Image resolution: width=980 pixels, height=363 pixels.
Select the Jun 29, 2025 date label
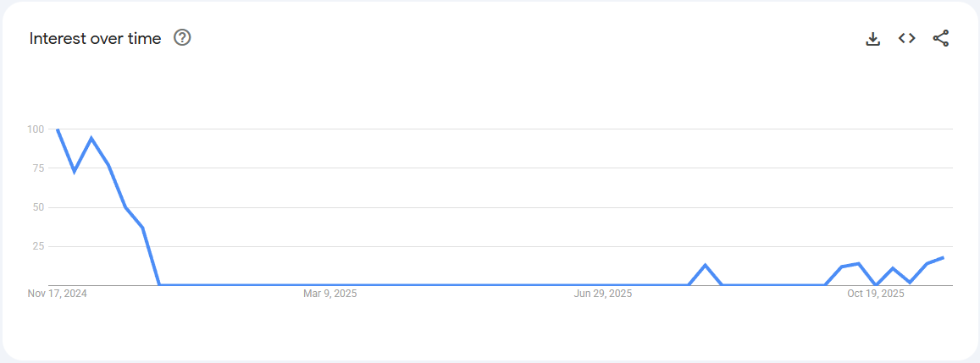pos(603,294)
